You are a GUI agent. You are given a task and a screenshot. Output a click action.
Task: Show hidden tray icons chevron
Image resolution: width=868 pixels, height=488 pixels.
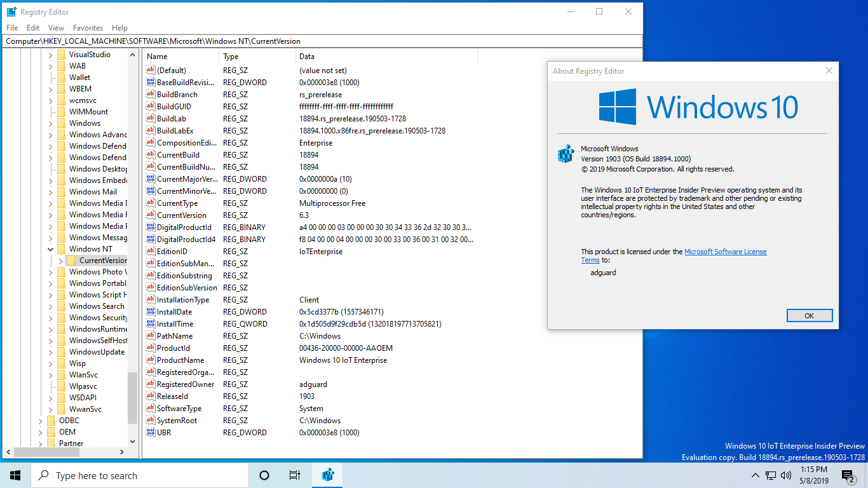click(756, 475)
